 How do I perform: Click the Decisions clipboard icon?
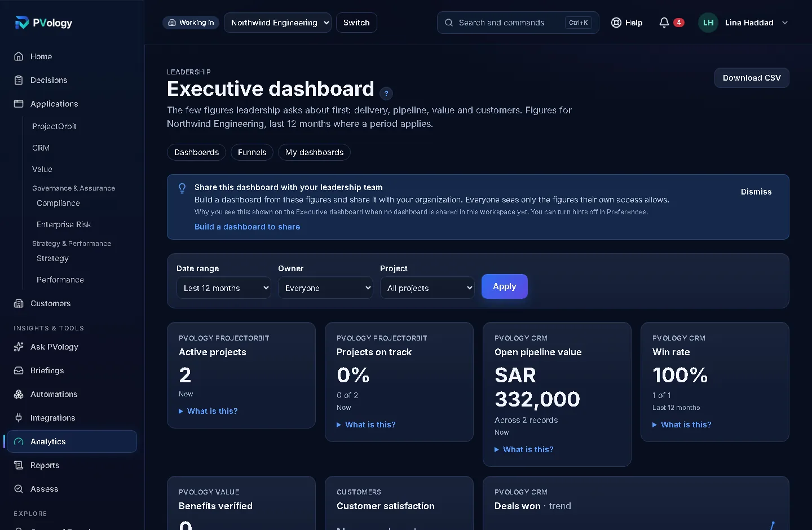19,80
